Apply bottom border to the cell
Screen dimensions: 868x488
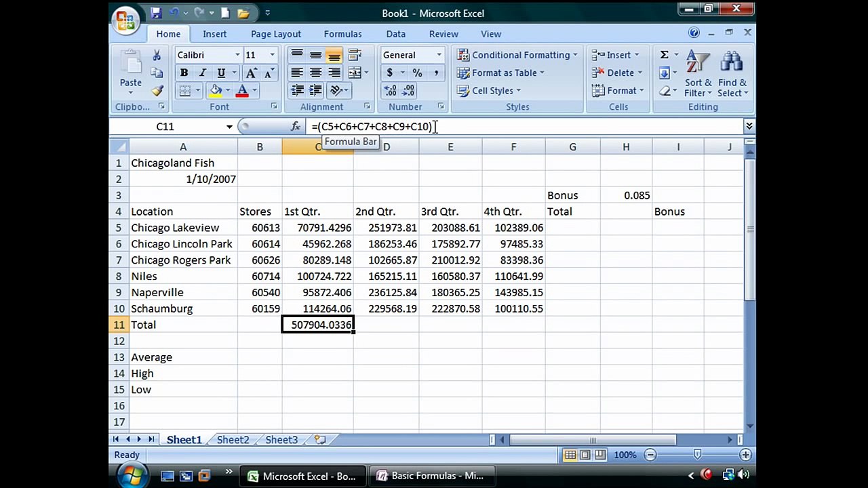click(185, 91)
